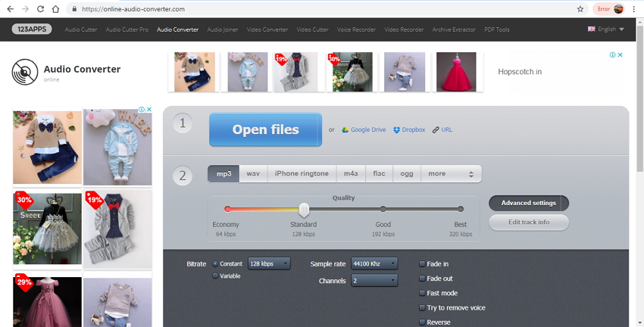Open Voice Recorder menu item
Screen dimensions: 644x327
(x=357, y=30)
